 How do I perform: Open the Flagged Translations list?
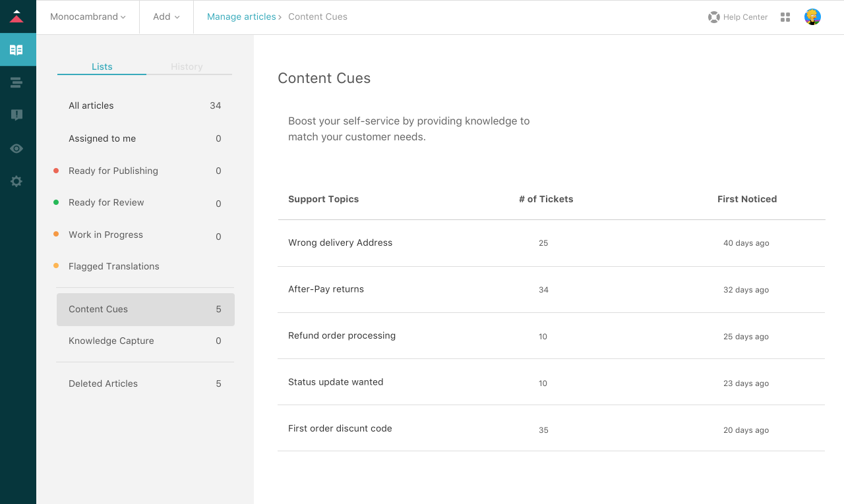click(114, 266)
